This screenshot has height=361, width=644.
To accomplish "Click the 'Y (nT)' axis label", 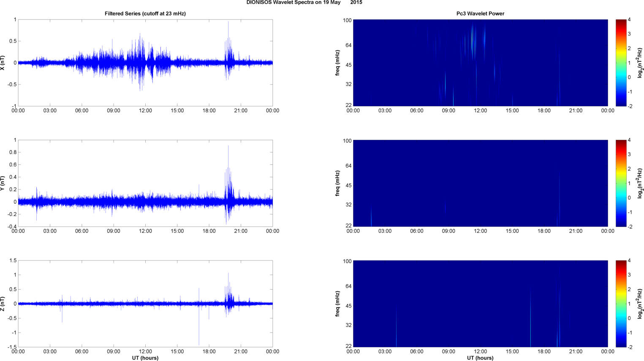I will coord(3,183).
